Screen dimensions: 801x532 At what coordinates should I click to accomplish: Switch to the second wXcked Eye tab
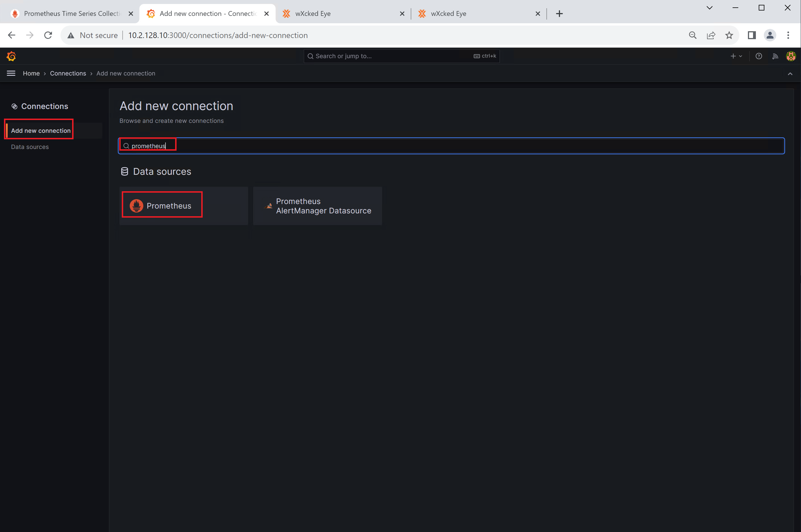pyautogui.click(x=479, y=14)
